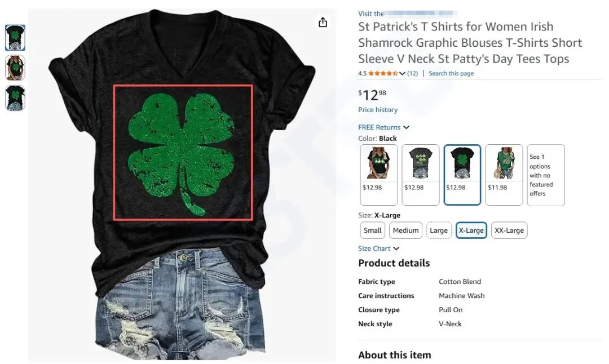Open the Price history link
This screenshot has width=609, height=364.
point(378,110)
